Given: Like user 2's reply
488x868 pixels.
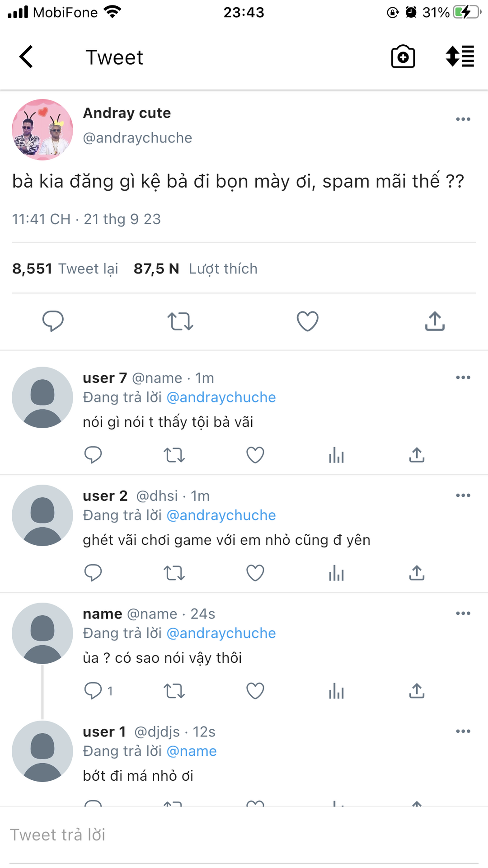Looking at the screenshot, I should (x=255, y=573).
